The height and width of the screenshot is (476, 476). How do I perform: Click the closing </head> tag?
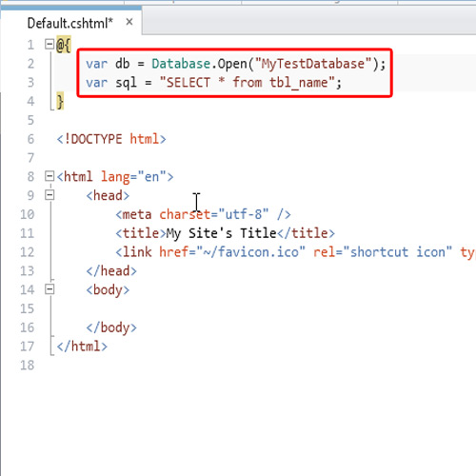[x=111, y=271]
